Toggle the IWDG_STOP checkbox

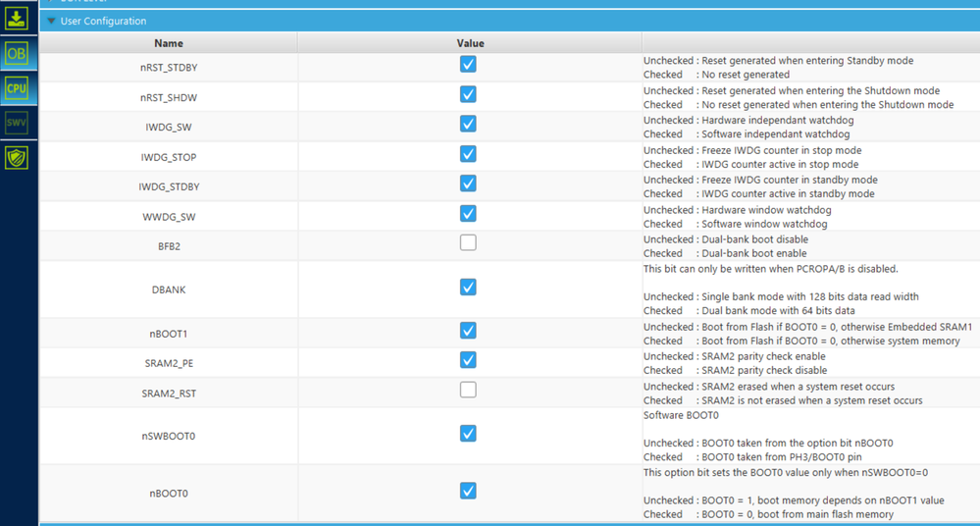pyautogui.click(x=468, y=154)
